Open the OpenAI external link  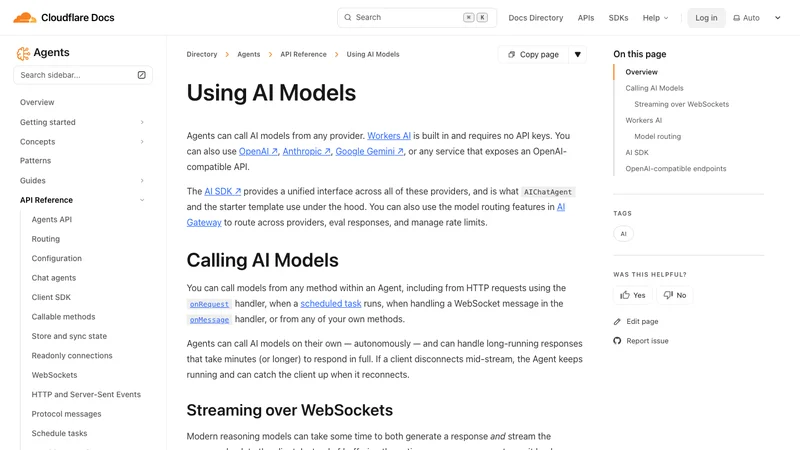tap(258, 151)
